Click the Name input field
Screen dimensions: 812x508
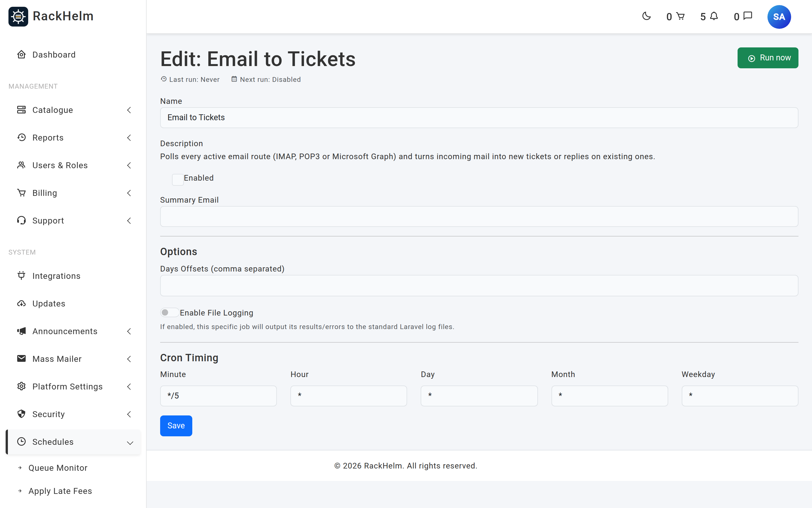tap(479, 118)
